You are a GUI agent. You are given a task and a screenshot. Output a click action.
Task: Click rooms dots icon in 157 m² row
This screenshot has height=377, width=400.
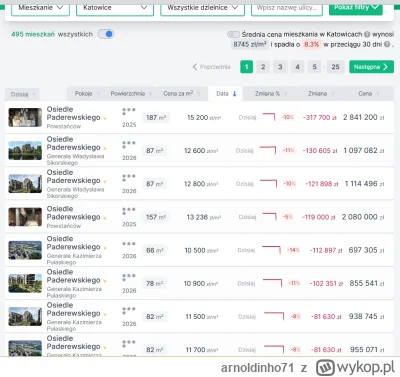[x=128, y=211]
